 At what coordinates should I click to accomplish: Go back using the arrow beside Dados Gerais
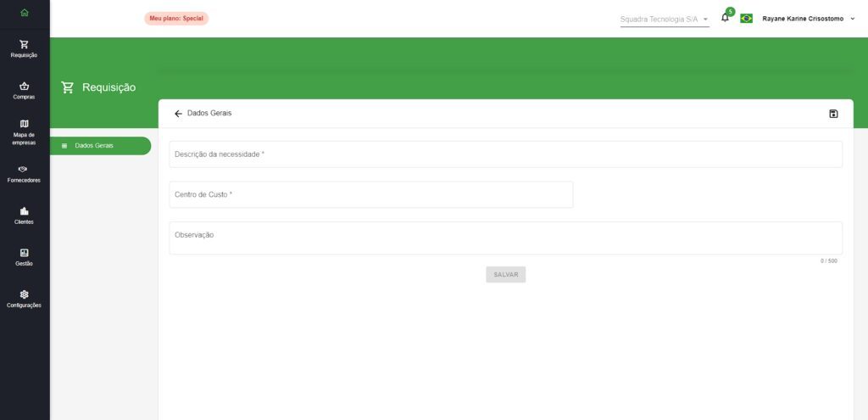(x=178, y=114)
